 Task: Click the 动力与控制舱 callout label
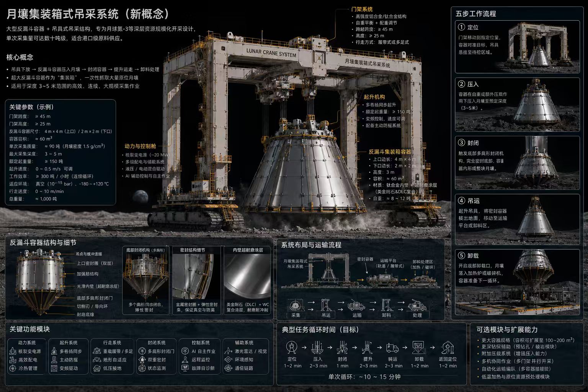[x=140, y=146]
